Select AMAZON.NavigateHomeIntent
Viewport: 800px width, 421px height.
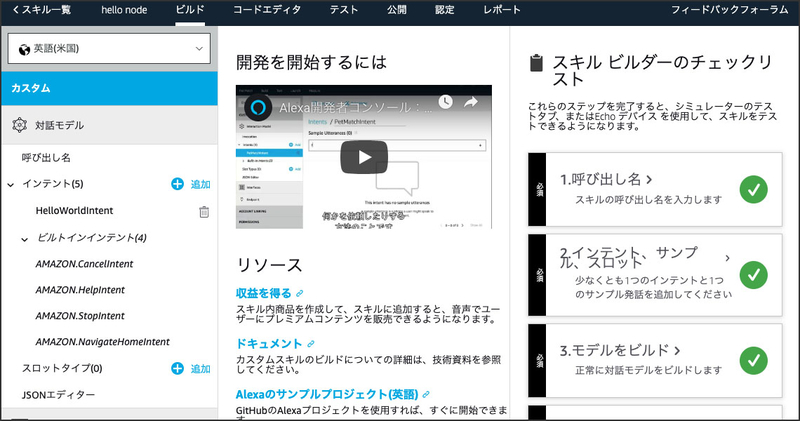point(103,342)
